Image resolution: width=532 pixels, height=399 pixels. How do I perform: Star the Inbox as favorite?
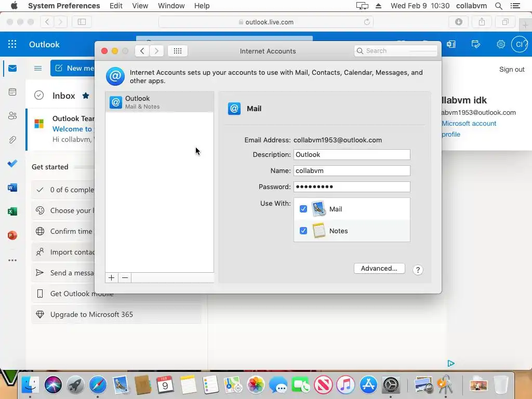[86, 96]
